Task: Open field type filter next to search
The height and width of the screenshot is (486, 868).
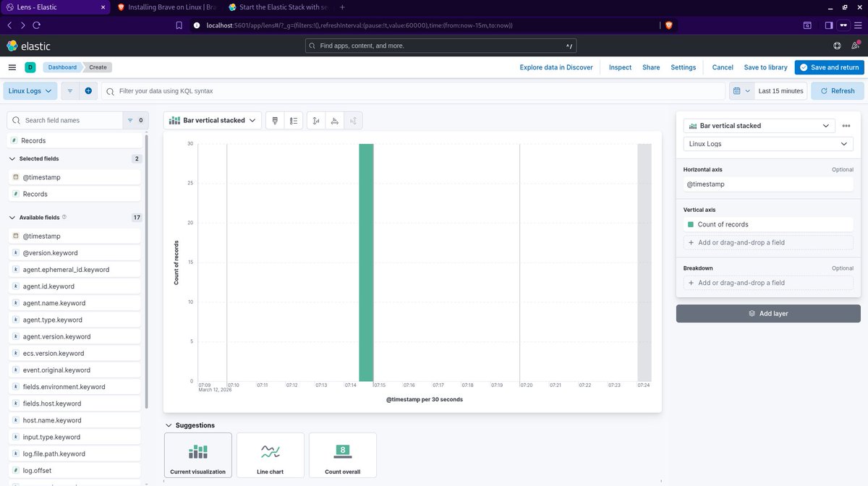Action: pyautogui.click(x=135, y=120)
